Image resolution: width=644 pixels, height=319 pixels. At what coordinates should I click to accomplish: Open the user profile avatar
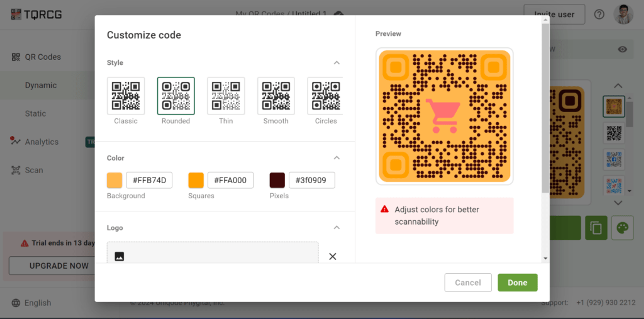623,14
